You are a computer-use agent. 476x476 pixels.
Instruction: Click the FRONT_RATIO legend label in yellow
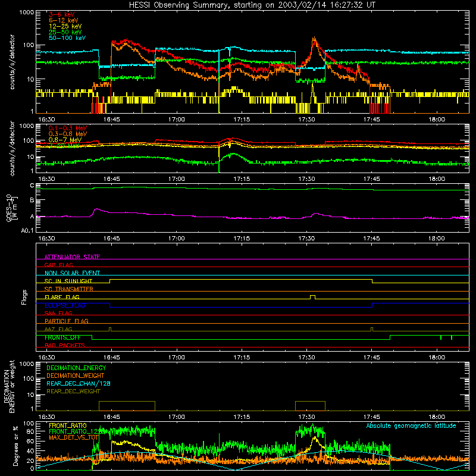click(68, 425)
